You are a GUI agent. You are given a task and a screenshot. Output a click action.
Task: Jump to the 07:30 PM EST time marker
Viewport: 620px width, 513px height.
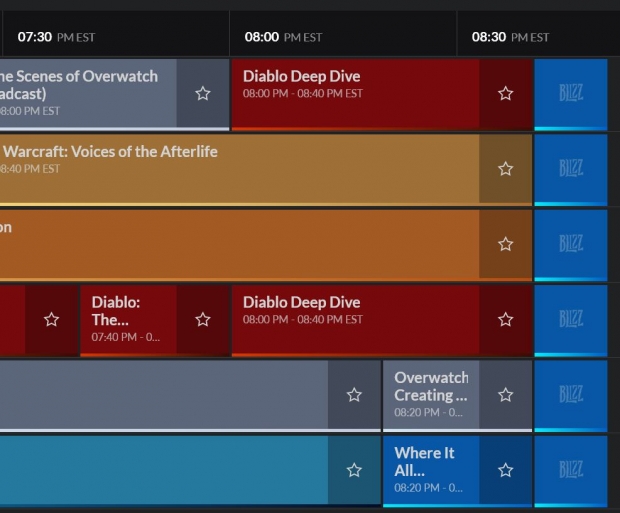tap(56, 37)
